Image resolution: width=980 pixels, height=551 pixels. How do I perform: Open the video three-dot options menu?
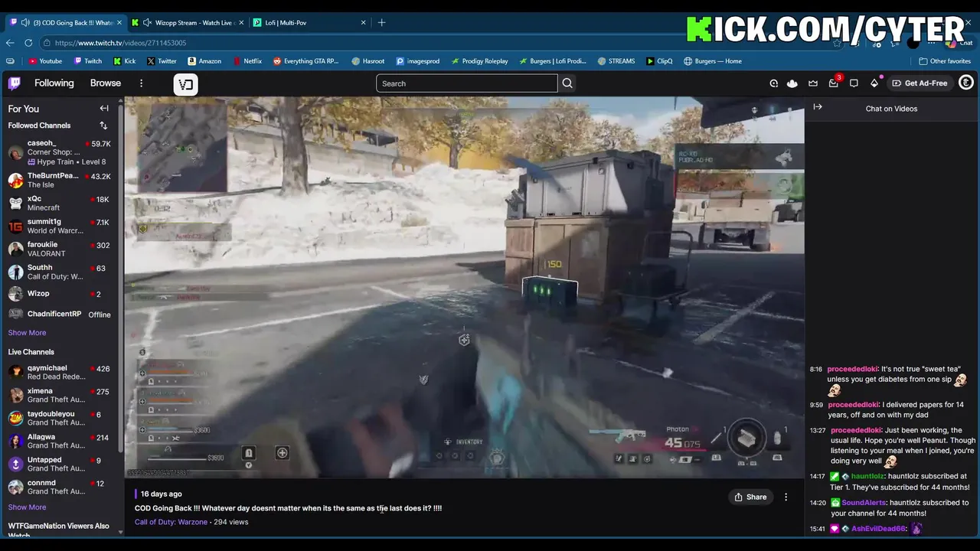coord(786,497)
